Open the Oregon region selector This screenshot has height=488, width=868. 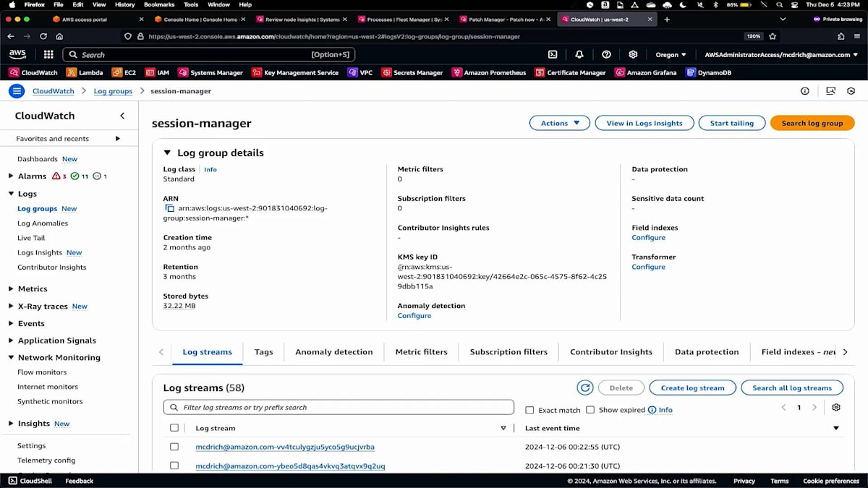click(671, 54)
